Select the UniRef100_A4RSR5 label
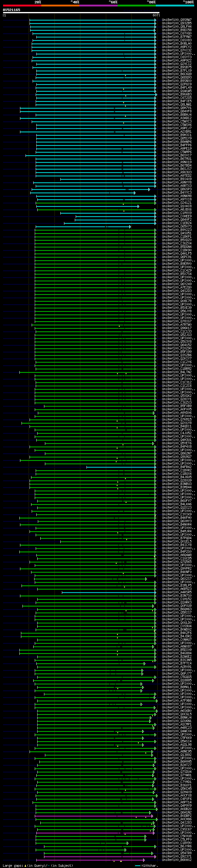197x868 pixels. (177, 592)
